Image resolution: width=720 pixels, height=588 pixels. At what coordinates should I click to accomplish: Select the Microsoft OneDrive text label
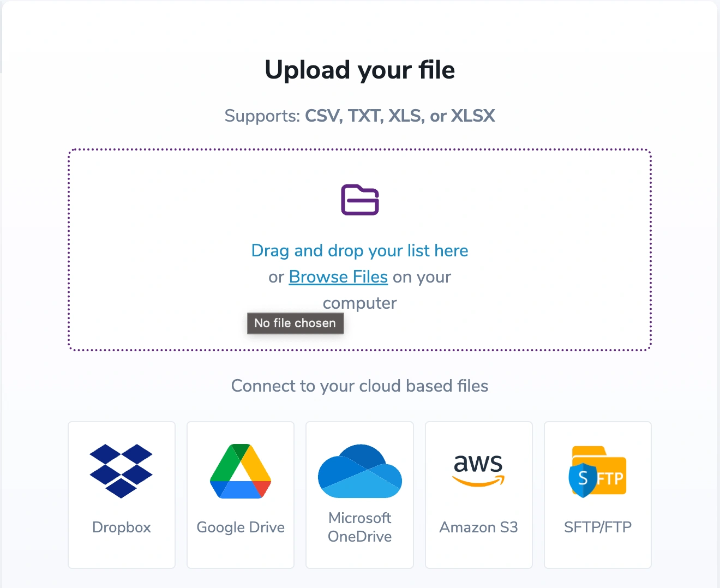click(360, 527)
